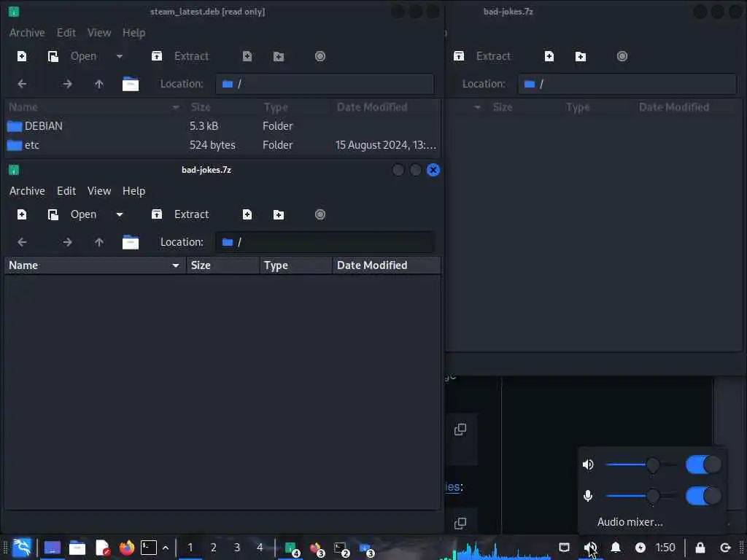747x560 pixels.
Task: Select DEBIAN folder row in steam_latest.deb
Action: (222, 126)
